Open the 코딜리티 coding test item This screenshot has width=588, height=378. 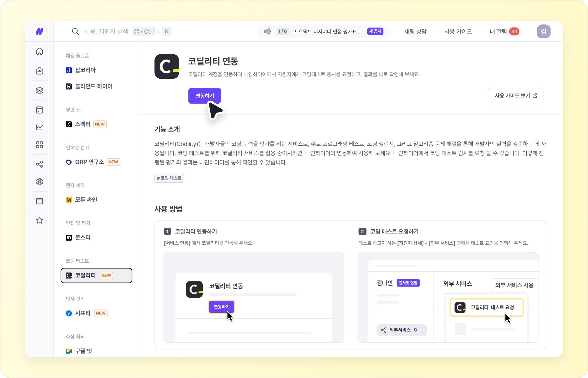(96, 276)
